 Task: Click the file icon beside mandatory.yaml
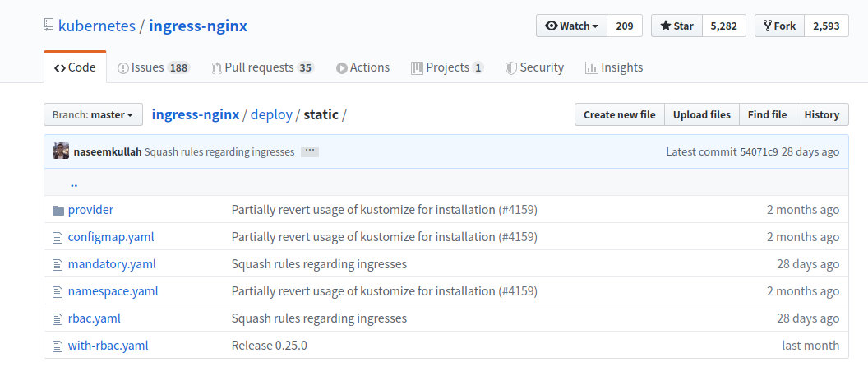(x=57, y=264)
